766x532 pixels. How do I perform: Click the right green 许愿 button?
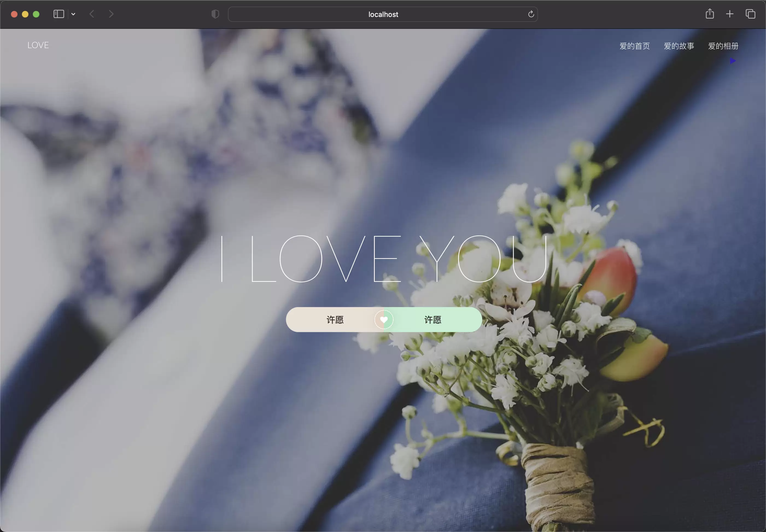(433, 320)
